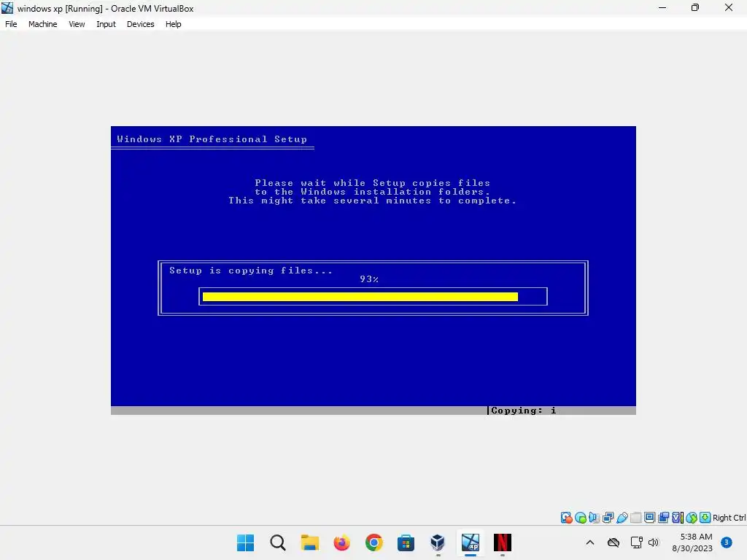Screen dimensions: 747x560
Task: Open taskbar Search
Action: pyautogui.click(x=278, y=542)
